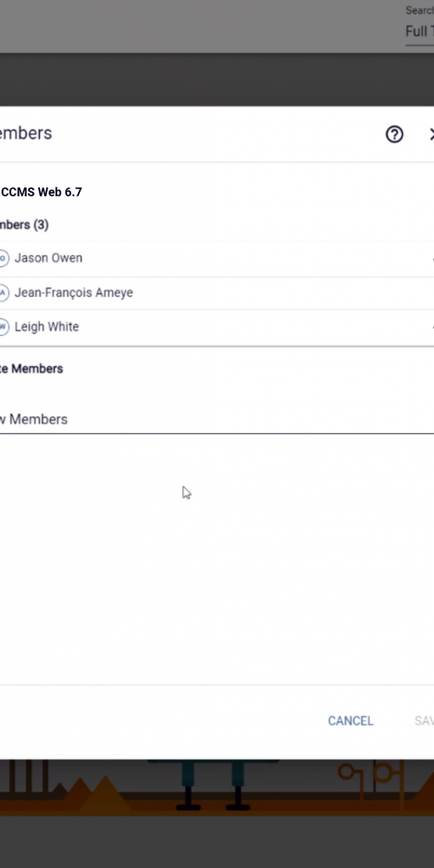434x868 pixels.
Task: Click the Invite Members heading
Action: 31,369
